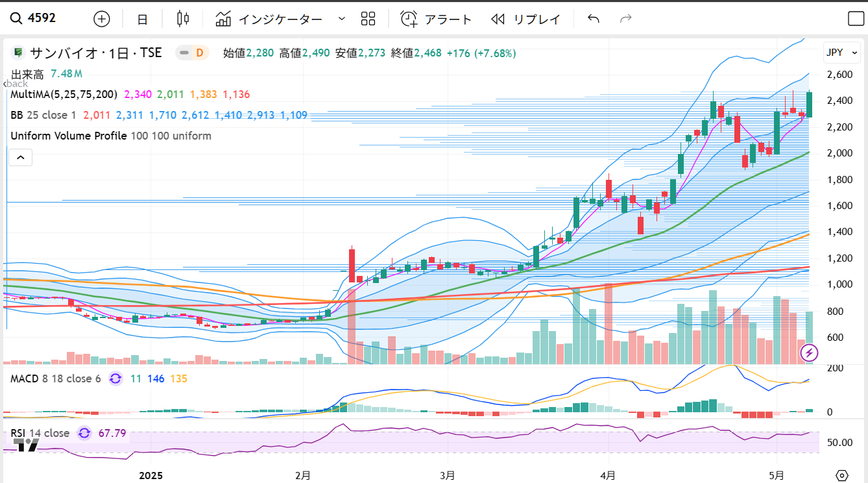Click the purple icon beside RSI legend
868x483 pixels.
(84, 433)
